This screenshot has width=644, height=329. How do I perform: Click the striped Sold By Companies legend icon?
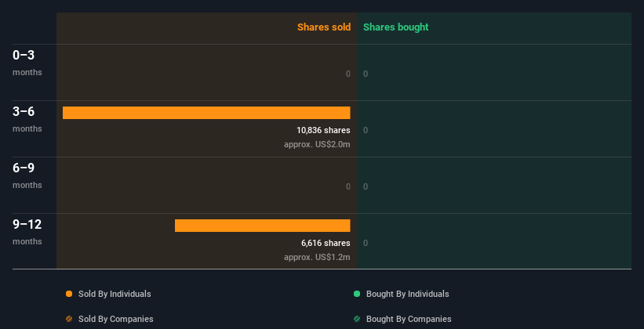(69, 319)
